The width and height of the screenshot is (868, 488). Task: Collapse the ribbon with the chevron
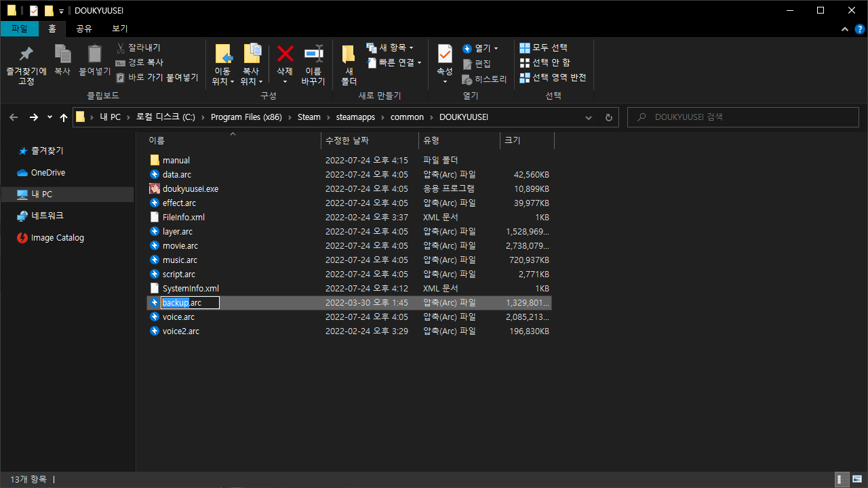point(845,29)
